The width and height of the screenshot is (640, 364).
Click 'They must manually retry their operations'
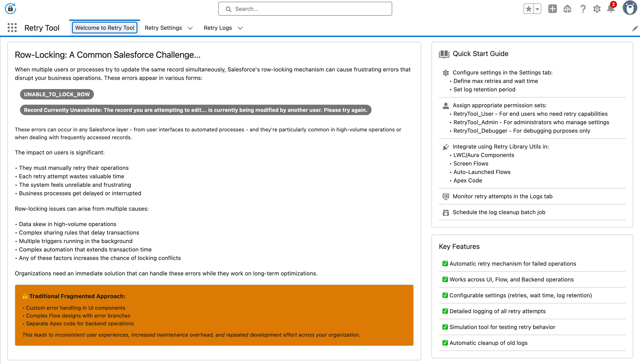[73, 168]
